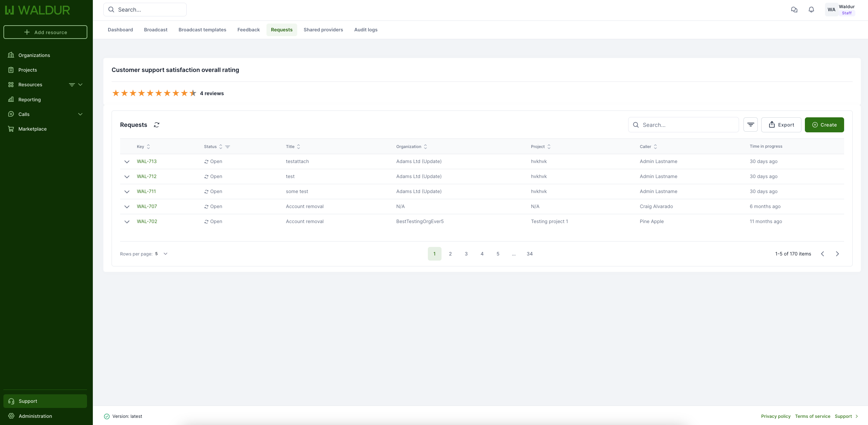Image resolution: width=868 pixels, height=425 pixels.
Task: Open the chat messages icon
Action: point(794,10)
